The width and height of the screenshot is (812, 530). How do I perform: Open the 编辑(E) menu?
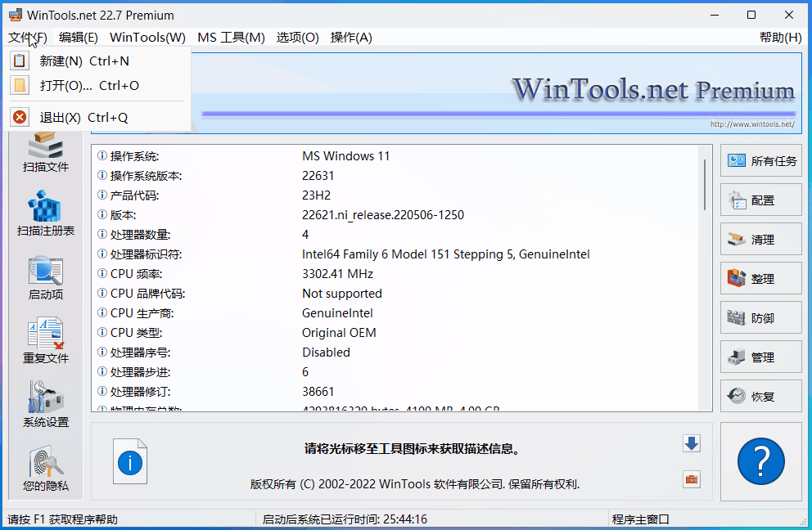click(79, 38)
